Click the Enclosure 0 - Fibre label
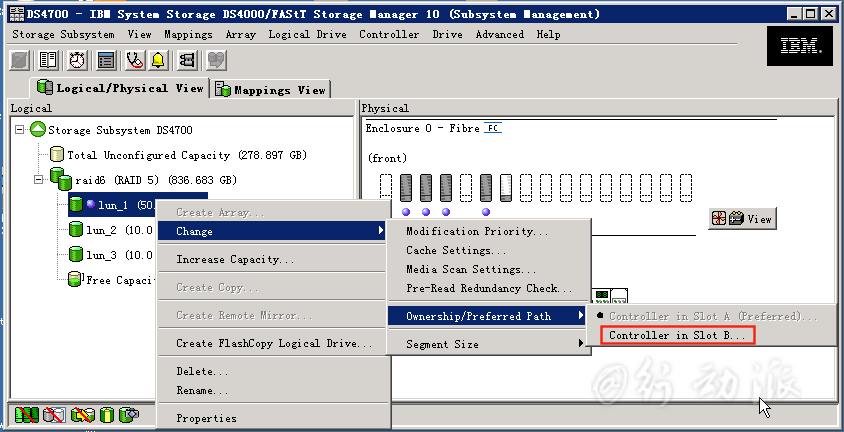Viewport: 844px width, 432px height. (423, 128)
